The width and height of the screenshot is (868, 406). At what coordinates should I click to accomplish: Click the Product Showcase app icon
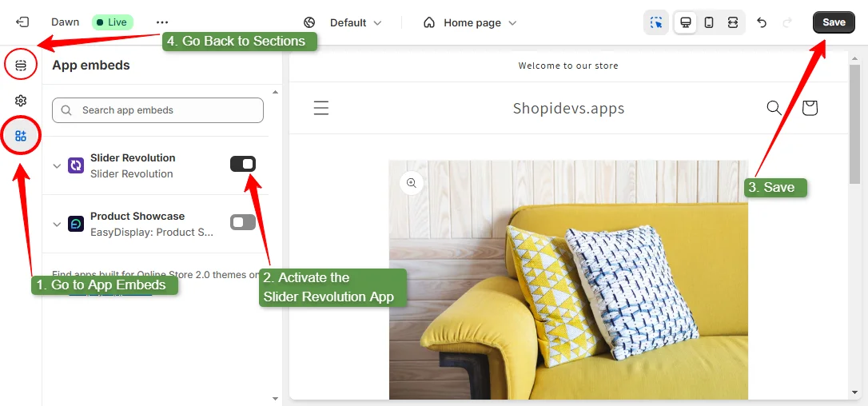[x=76, y=224]
